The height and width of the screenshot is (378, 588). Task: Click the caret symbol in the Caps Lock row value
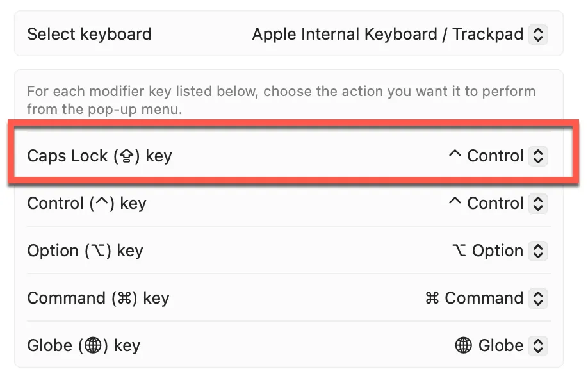tap(455, 156)
